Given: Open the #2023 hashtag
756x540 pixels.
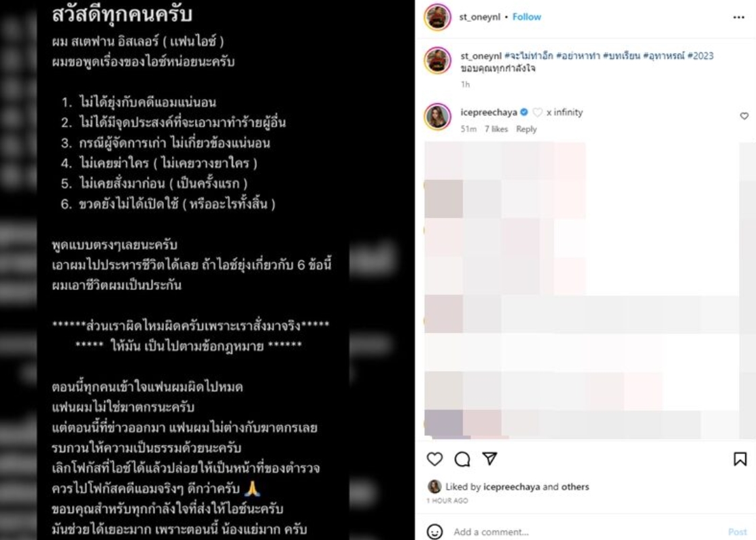Looking at the screenshot, I should (700, 56).
